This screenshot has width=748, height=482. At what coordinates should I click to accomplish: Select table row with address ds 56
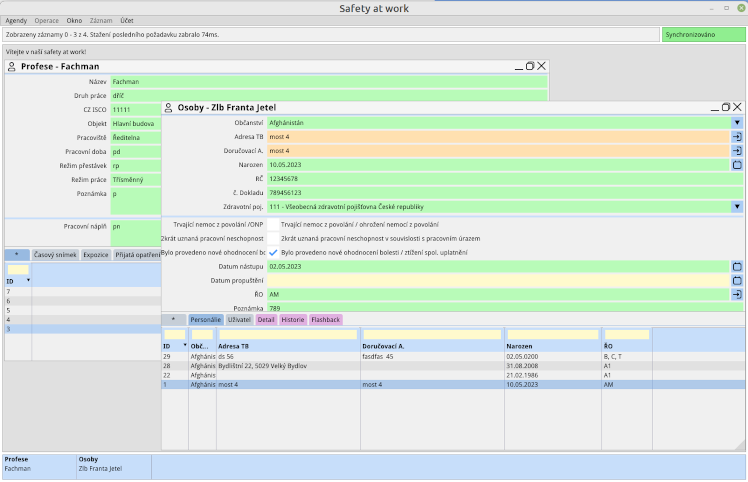click(453, 356)
